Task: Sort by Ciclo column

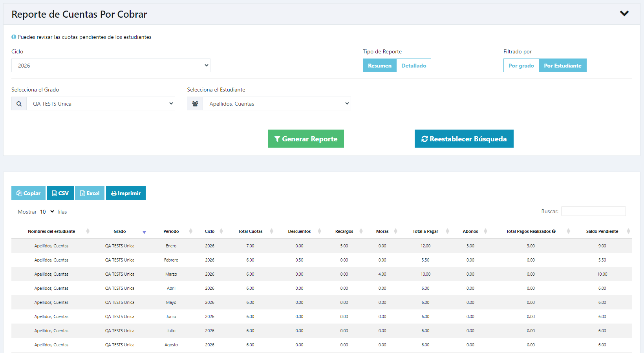Action: point(210,231)
